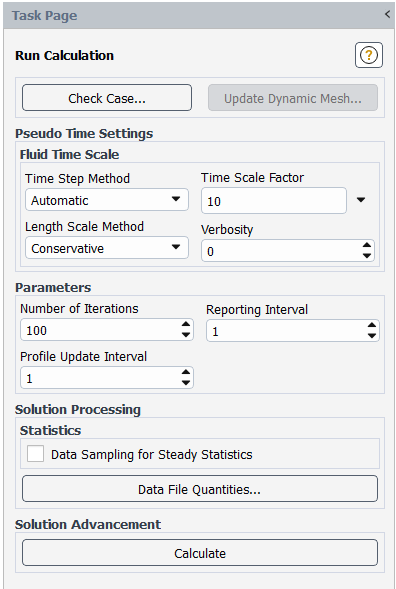Image resolution: width=396 pixels, height=589 pixels.
Task: Open the Run Calculation help icon
Action: click(369, 55)
